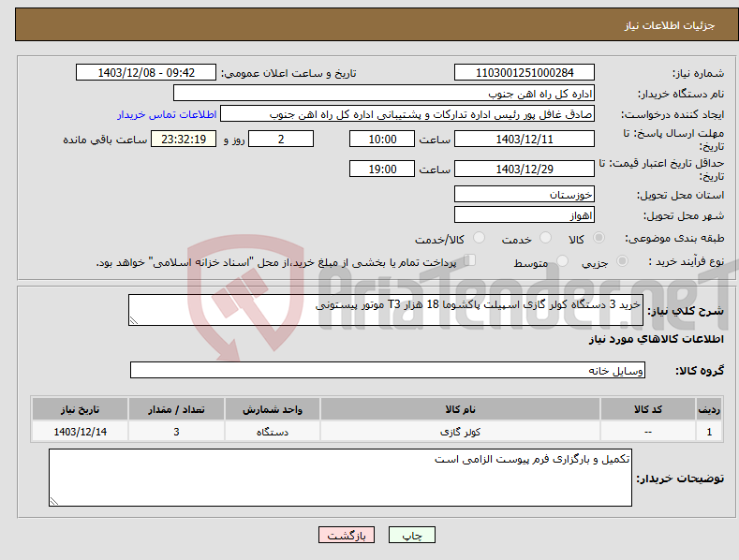Viewport: 739px width, 560px height.
Task: Click the resize handle of description textarea
Action: (x=134, y=320)
